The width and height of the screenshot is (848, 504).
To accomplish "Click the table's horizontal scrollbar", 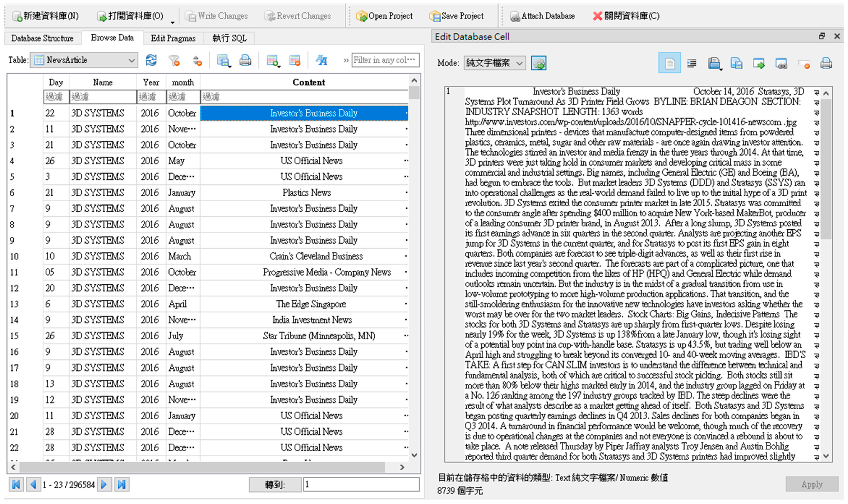I will (202, 467).
